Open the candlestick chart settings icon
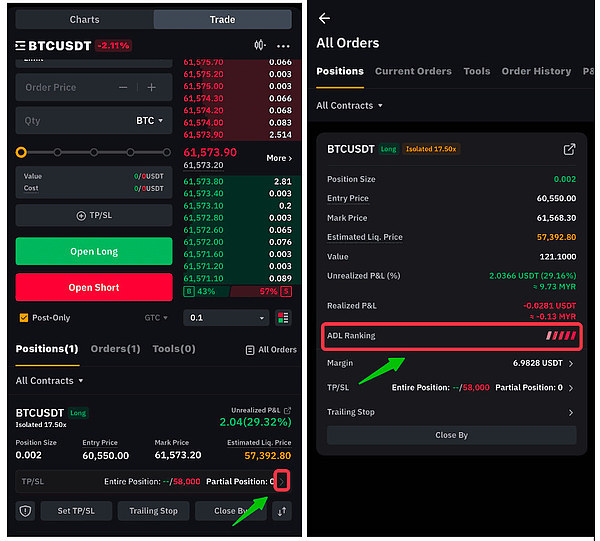This screenshot has height=541, width=600. 260,45
